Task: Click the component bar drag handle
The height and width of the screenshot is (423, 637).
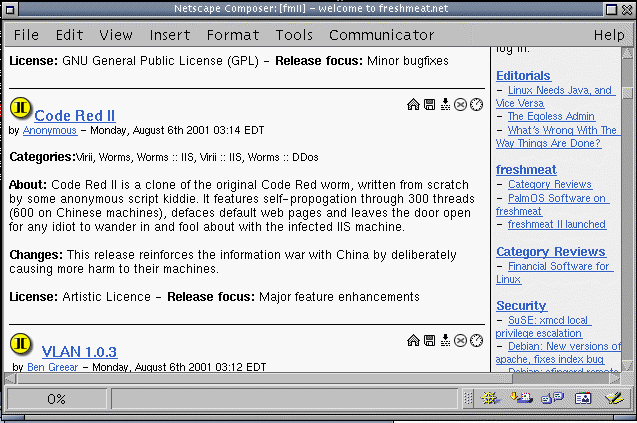Action: tap(468, 398)
